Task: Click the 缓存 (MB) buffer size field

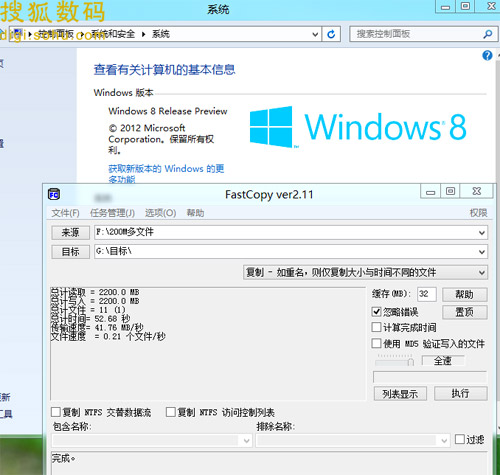Action: coord(426,294)
